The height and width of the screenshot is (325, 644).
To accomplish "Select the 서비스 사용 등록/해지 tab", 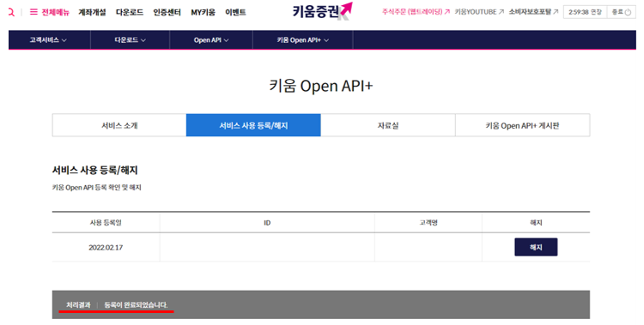I will tap(253, 125).
